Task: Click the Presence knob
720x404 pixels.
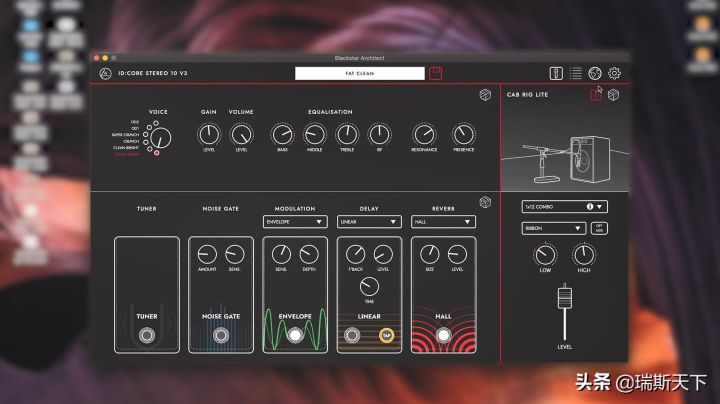Action: click(463, 135)
